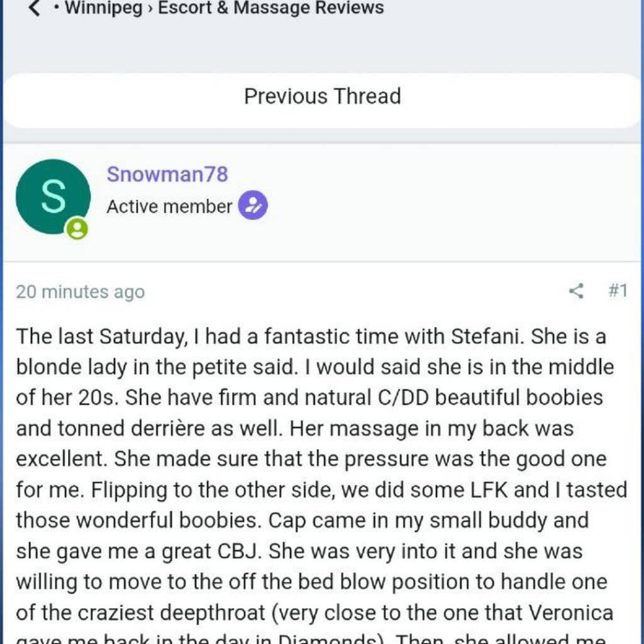
Task: Click the dot before the Winnipeg breadcrumb
Action: click(57, 9)
